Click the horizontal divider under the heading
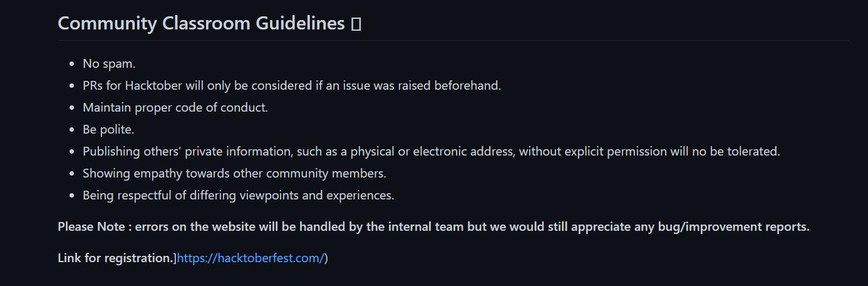Viewport: 868px width, 286px height. 453,40
